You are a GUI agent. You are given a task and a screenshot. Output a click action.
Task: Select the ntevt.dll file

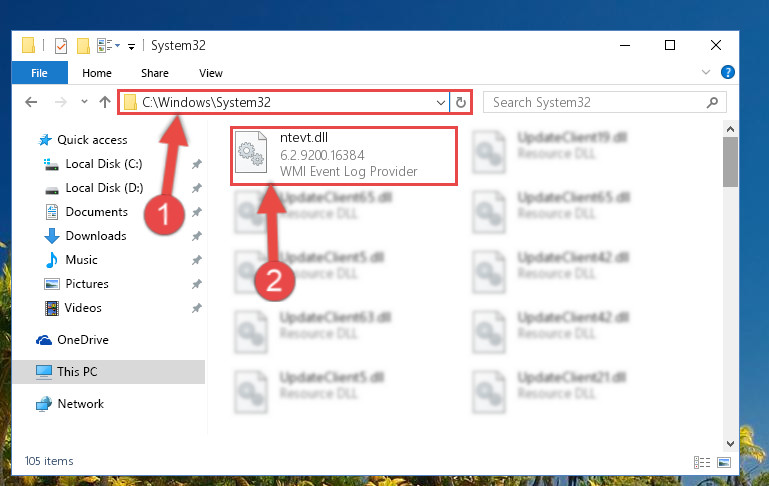click(x=344, y=156)
